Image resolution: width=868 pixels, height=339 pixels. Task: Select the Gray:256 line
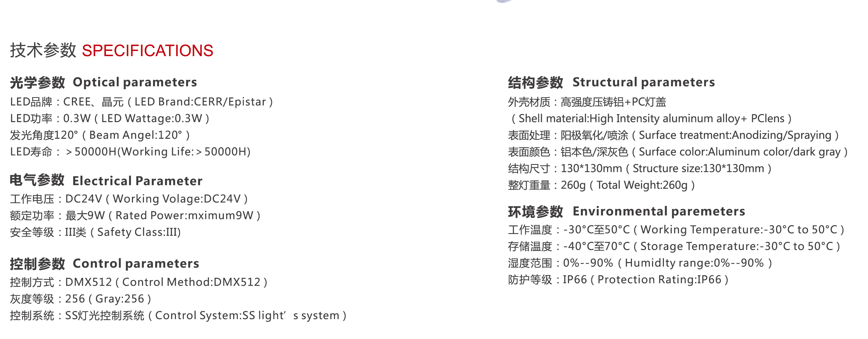80,299
